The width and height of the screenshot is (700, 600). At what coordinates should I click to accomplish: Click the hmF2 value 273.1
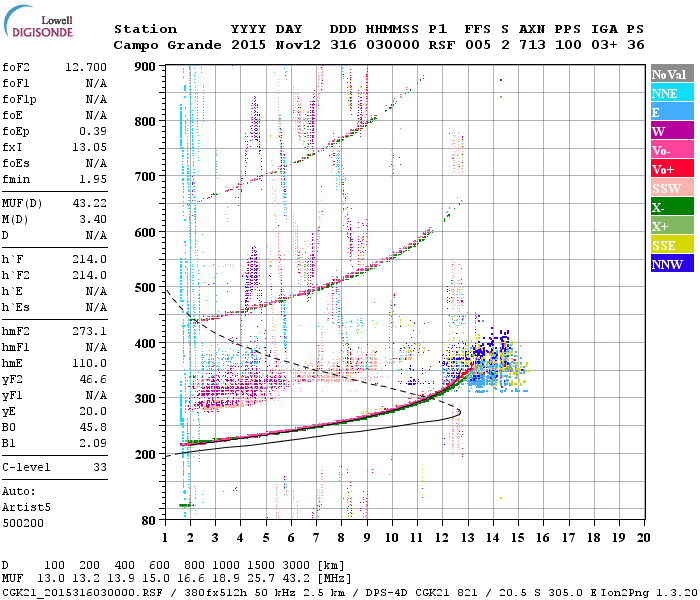coord(89,331)
